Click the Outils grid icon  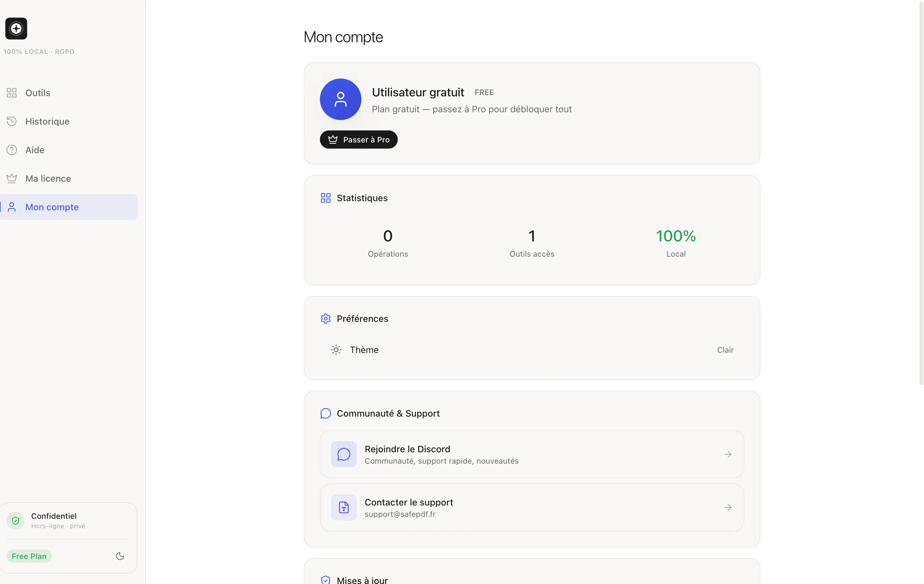tap(11, 92)
